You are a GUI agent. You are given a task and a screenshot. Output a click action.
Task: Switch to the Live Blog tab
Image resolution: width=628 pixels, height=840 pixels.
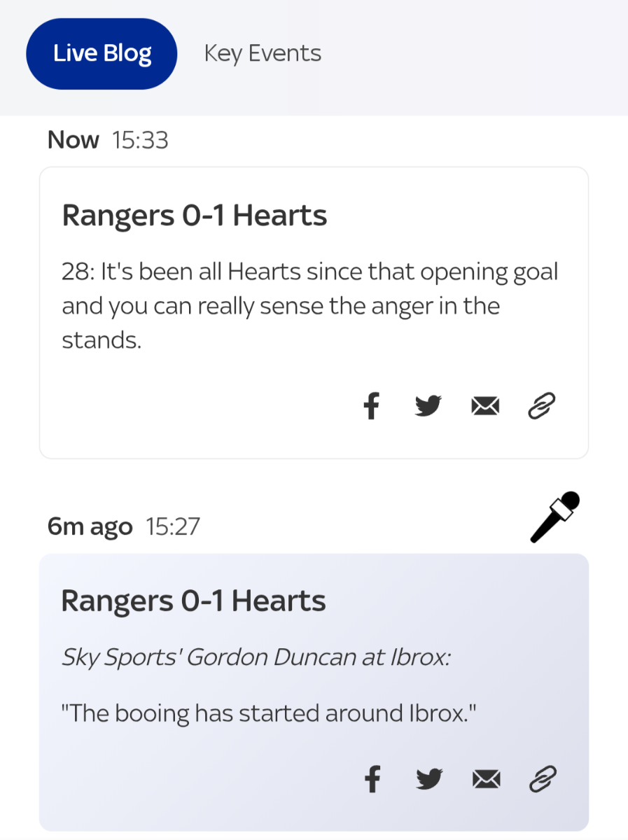(x=102, y=54)
